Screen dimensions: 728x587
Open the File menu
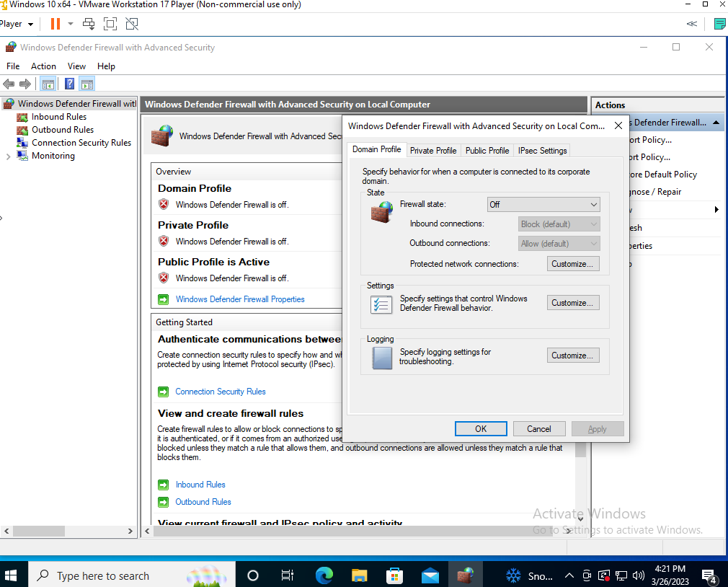(13, 66)
